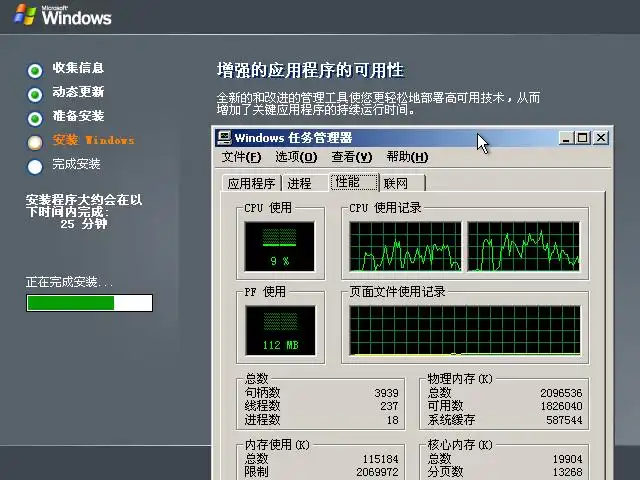Click the CPU 使用 9% gauge
This screenshot has height=480, width=640.
click(x=280, y=247)
